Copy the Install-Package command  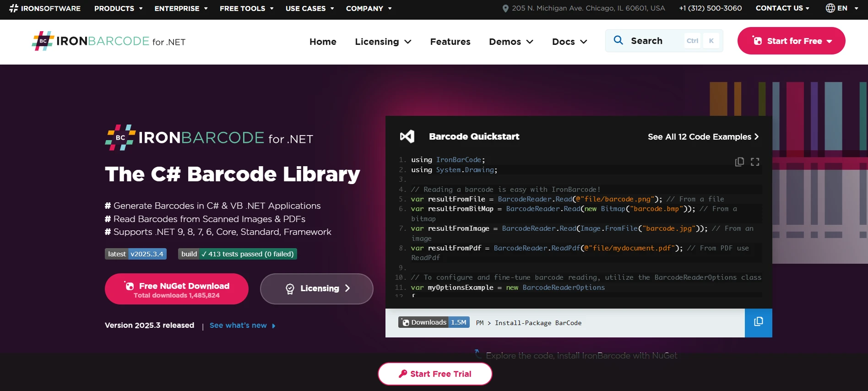(758, 322)
